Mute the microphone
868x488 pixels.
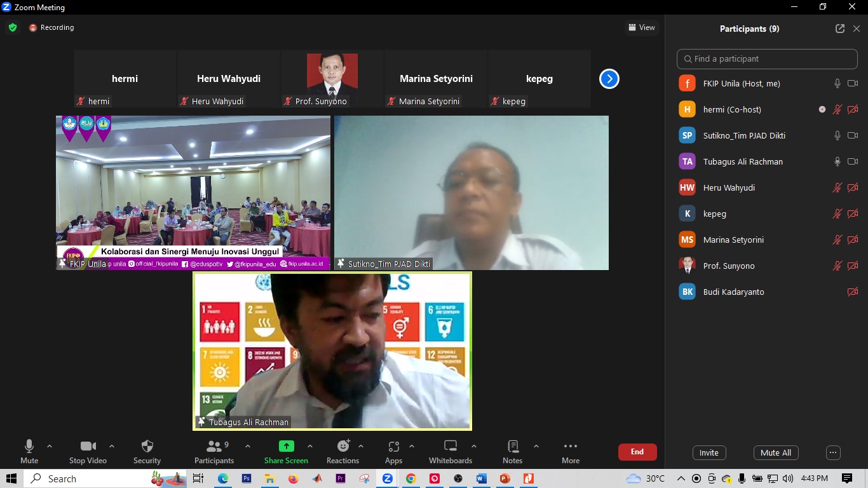(29, 451)
